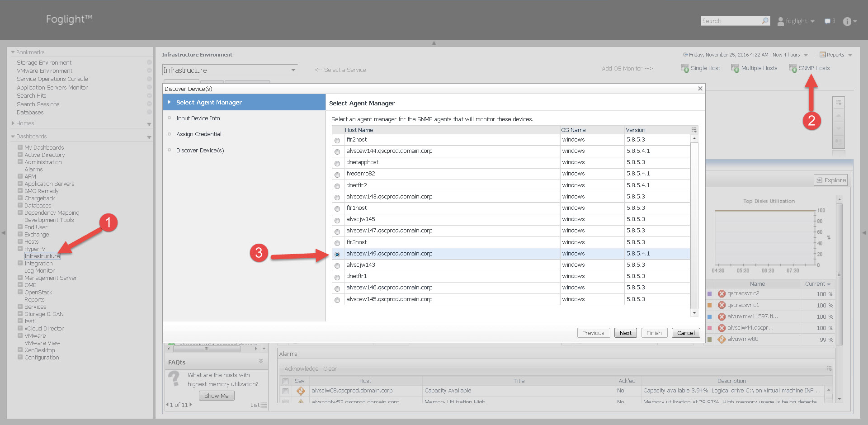Open the foglight user menu

796,21
